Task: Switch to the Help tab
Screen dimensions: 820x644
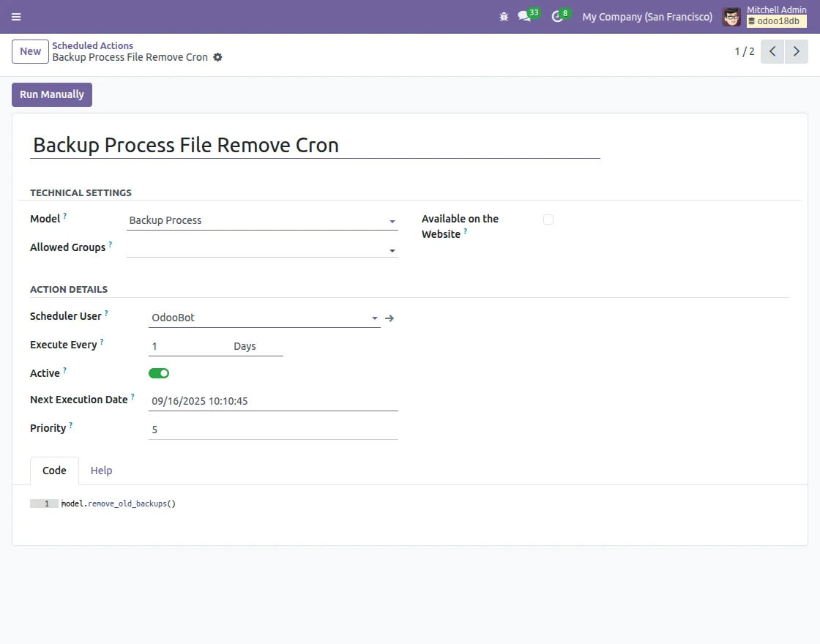Action: [x=101, y=471]
